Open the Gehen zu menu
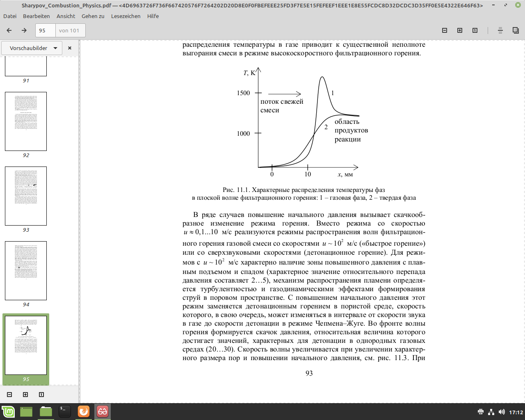Viewport: 525px width, 420px height. [93, 16]
